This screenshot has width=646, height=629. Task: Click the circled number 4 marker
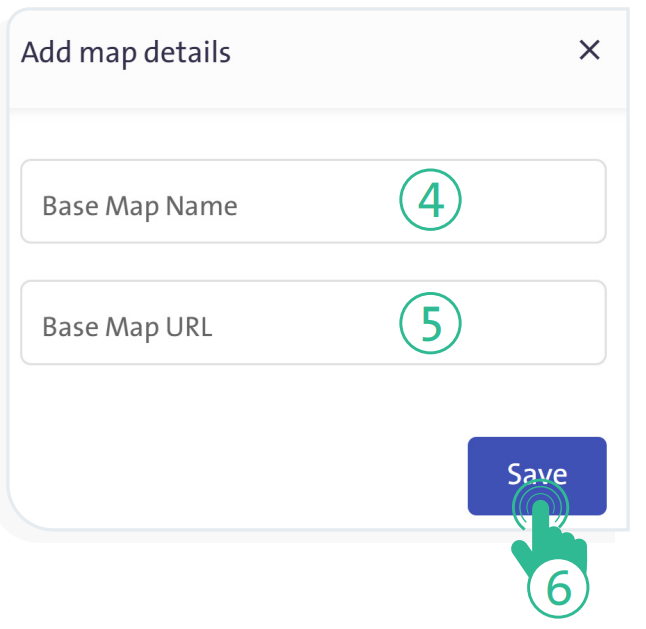pos(430,201)
